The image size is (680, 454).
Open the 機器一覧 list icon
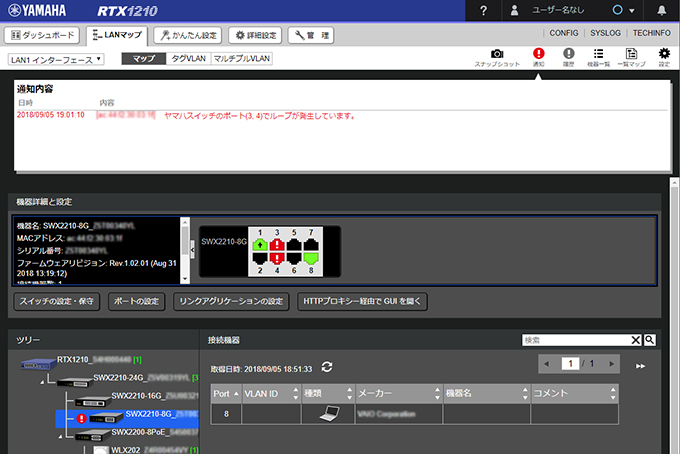click(x=598, y=57)
